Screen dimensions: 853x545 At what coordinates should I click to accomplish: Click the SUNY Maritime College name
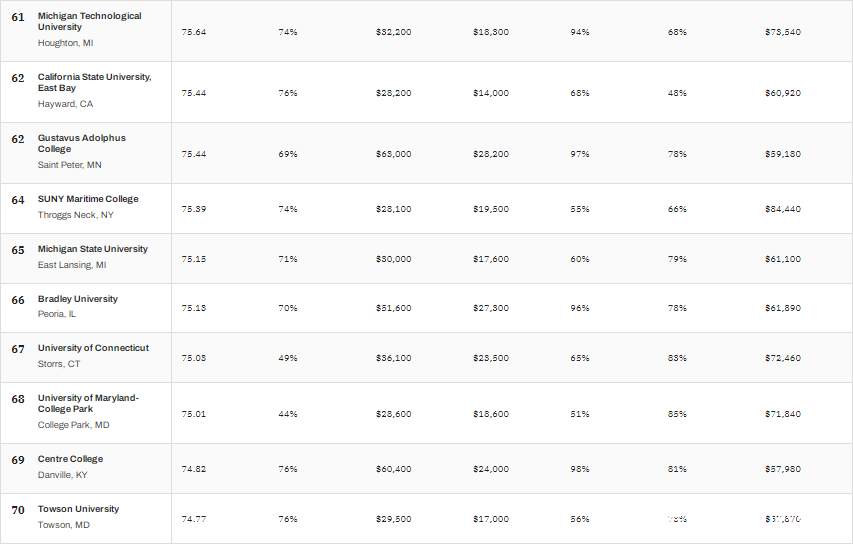88,199
